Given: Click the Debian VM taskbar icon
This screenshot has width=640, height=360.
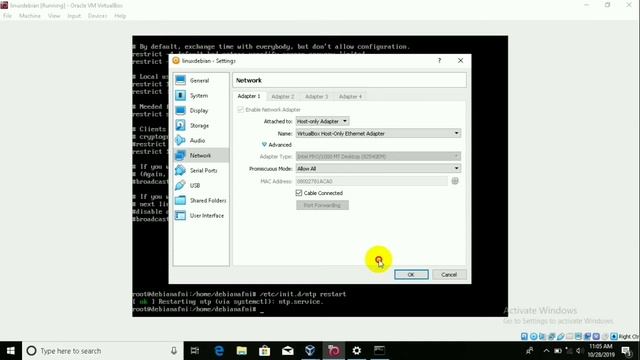Looking at the screenshot, I should [x=333, y=351].
